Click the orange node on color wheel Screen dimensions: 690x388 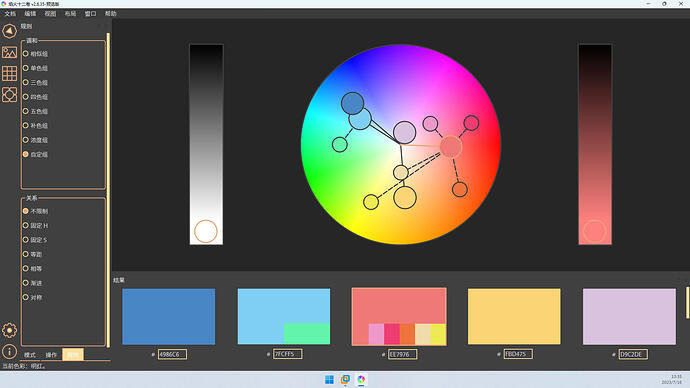tap(460, 190)
